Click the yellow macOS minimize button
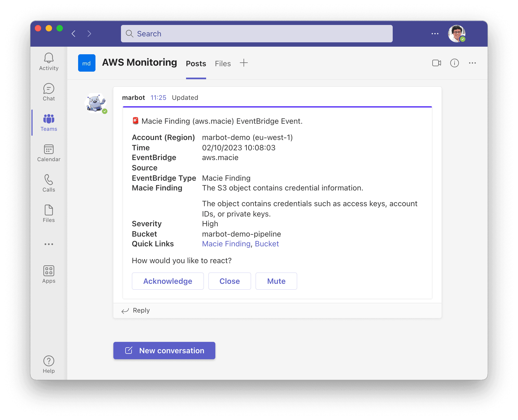 coord(49,28)
